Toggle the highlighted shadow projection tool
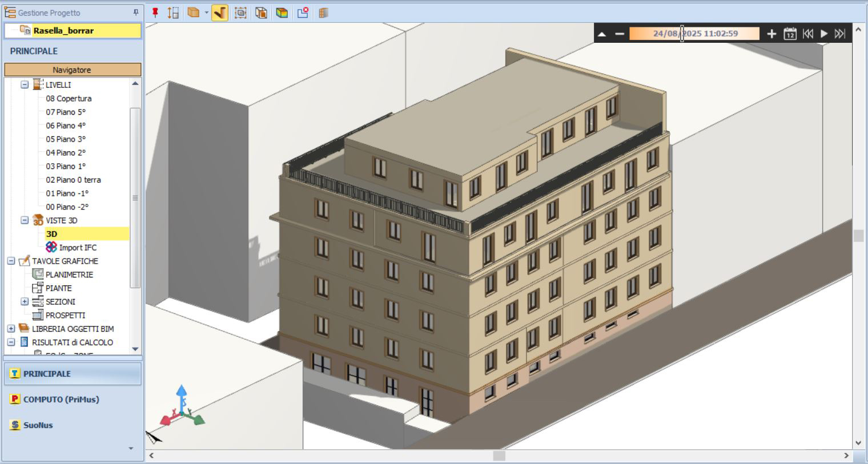Screen dimensions: 868x464 219,13
